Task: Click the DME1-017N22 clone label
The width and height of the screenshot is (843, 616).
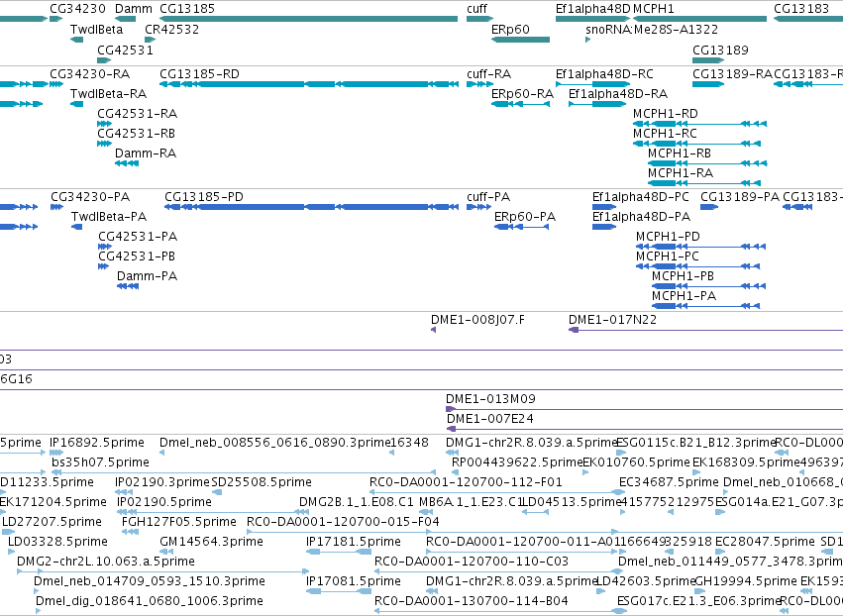Action: coord(612,320)
